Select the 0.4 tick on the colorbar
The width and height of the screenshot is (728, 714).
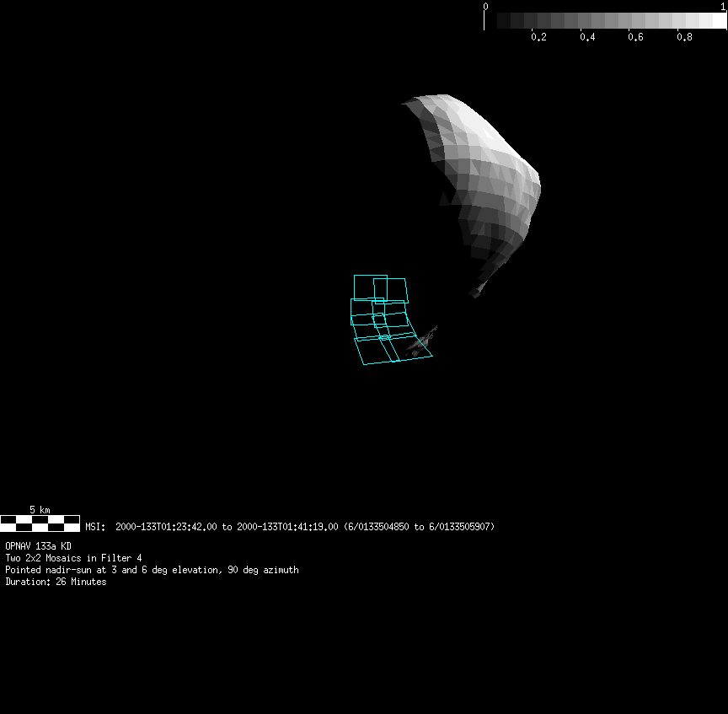pyautogui.click(x=587, y=37)
